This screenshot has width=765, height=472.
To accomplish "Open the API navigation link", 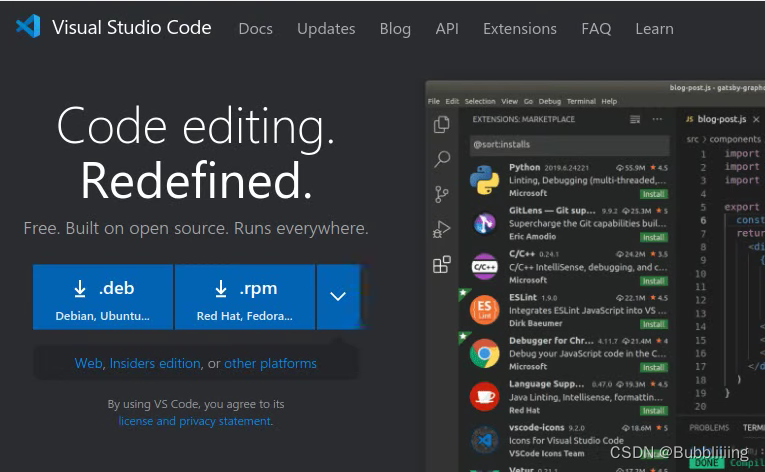I will (x=447, y=29).
